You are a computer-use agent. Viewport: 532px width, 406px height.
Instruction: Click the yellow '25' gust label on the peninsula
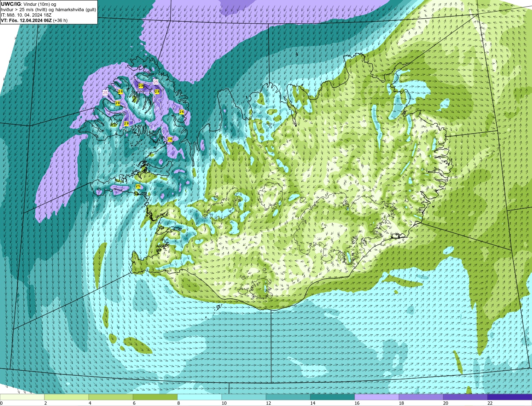point(138,186)
